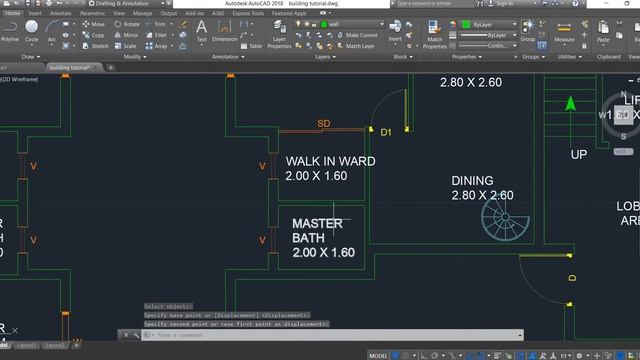Open the ByLayer object color swatch dropdown

click(488, 24)
